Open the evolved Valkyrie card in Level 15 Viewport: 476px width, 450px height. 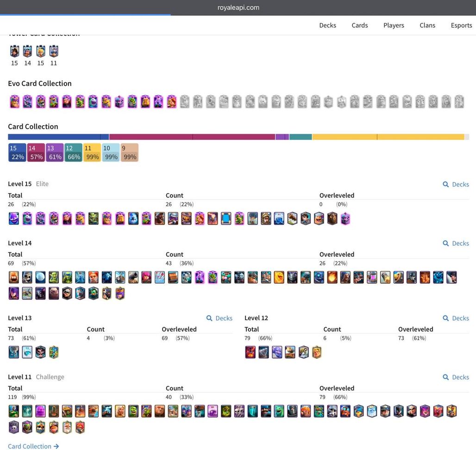tap(200, 218)
